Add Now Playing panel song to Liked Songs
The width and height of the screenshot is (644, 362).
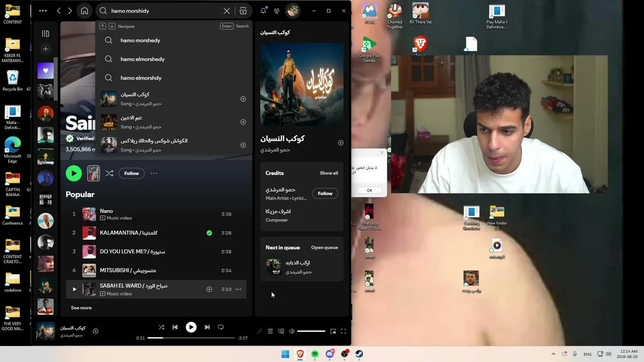pos(341,143)
